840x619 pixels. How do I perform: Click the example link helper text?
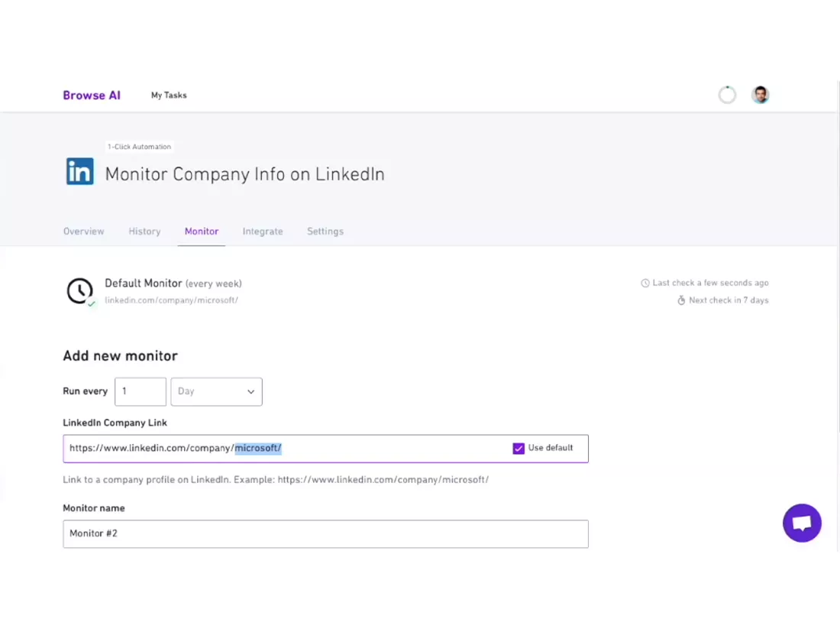tap(276, 480)
